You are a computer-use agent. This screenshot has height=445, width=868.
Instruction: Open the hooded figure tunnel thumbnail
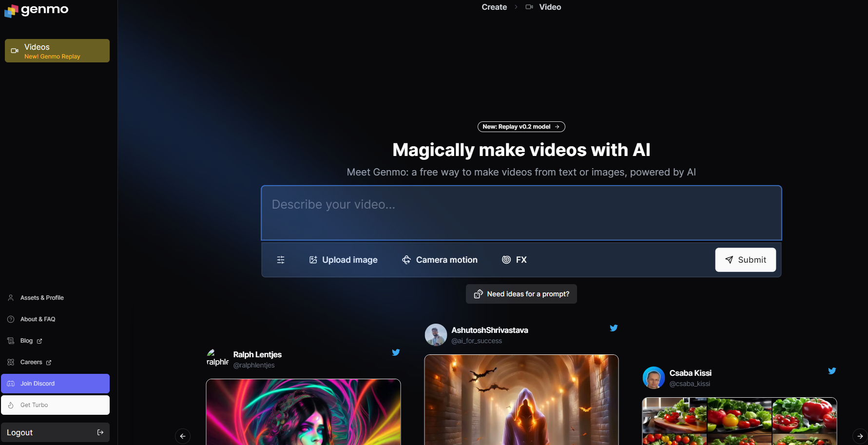[521, 400]
